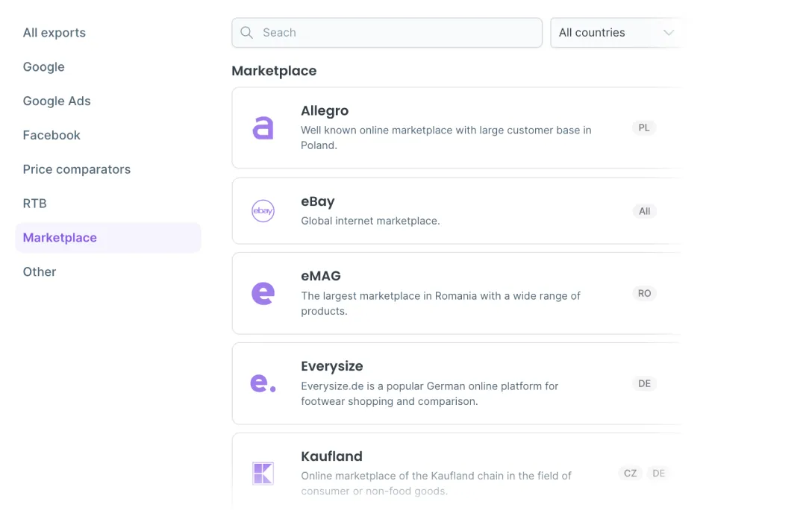
Task: Open the Other category
Action: pyautogui.click(x=40, y=271)
